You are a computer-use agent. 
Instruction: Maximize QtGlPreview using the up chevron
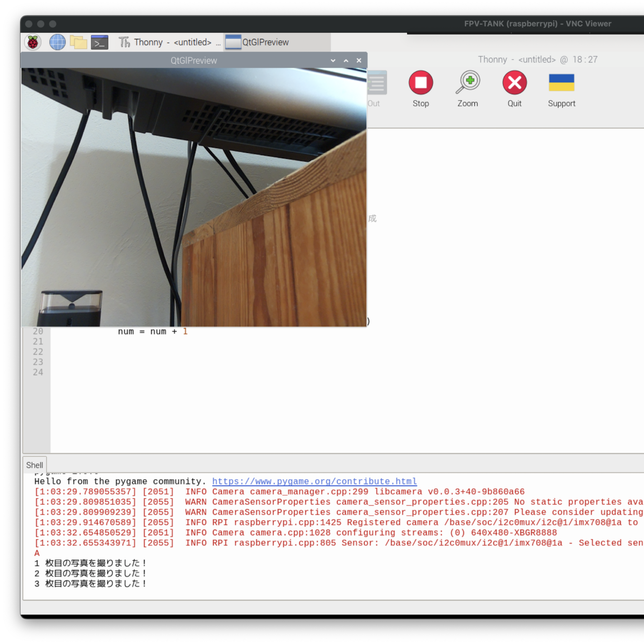pos(346,60)
